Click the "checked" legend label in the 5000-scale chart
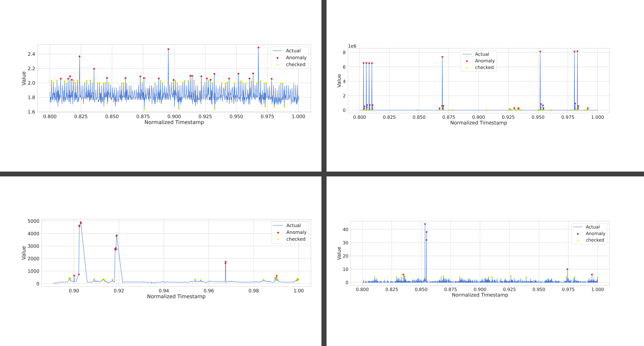 click(x=296, y=239)
